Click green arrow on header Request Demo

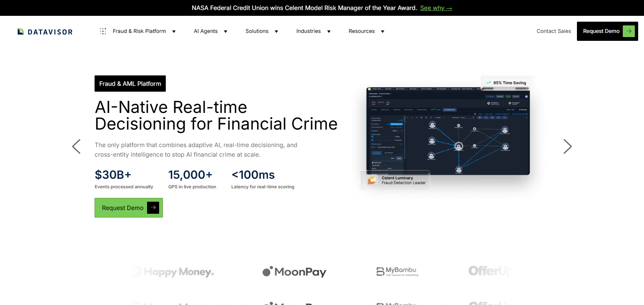[629, 31]
